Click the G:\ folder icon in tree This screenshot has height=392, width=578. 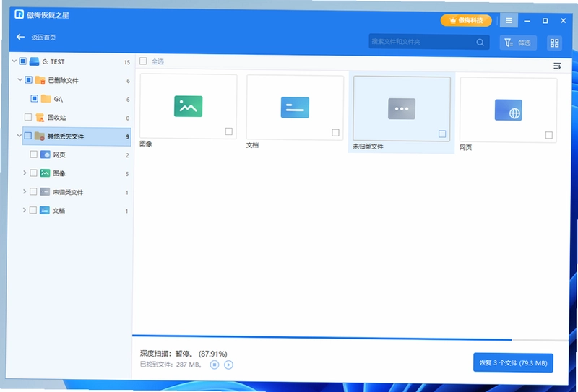point(46,98)
